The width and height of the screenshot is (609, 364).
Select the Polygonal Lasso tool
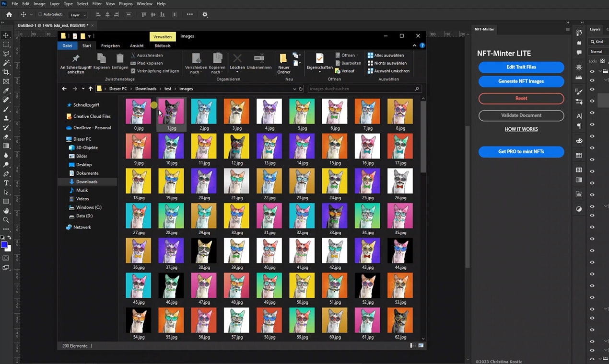(x=6, y=54)
